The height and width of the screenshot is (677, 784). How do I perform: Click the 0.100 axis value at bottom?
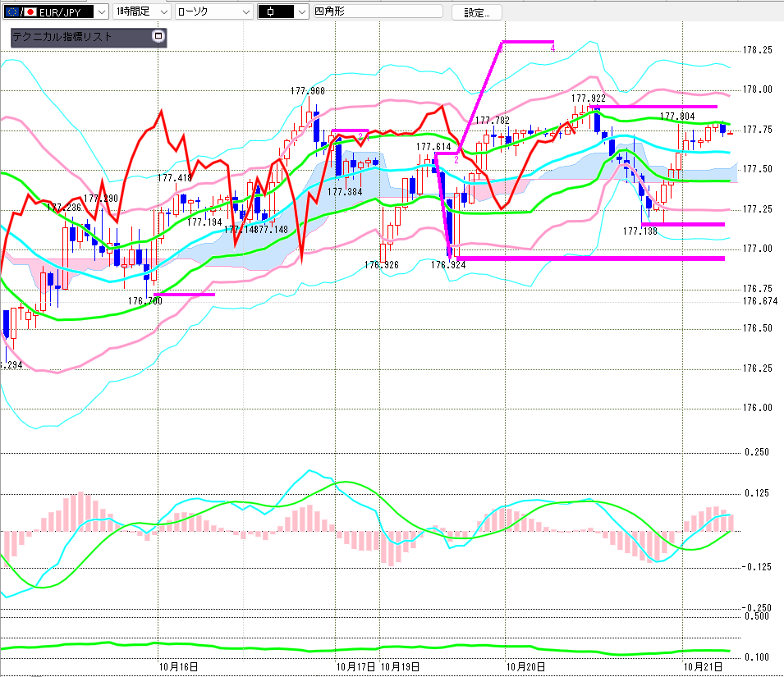pos(757,657)
